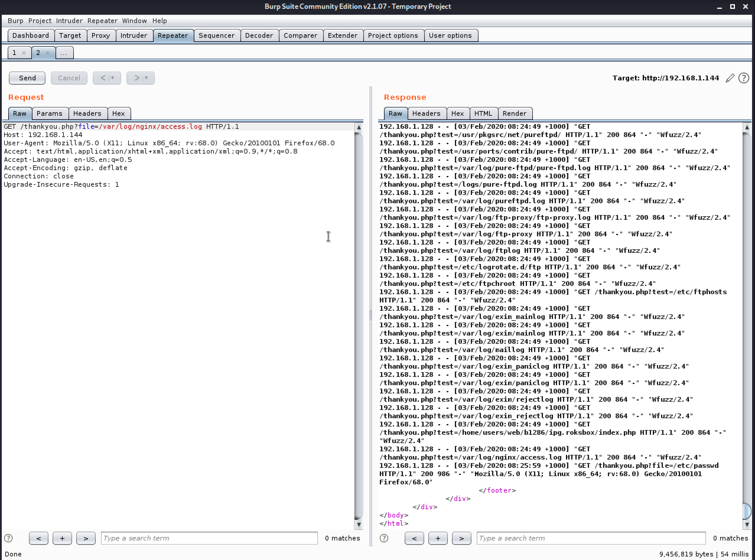Expand the history forward dropdown arrow
The image size is (755, 560).
pos(147,78)
